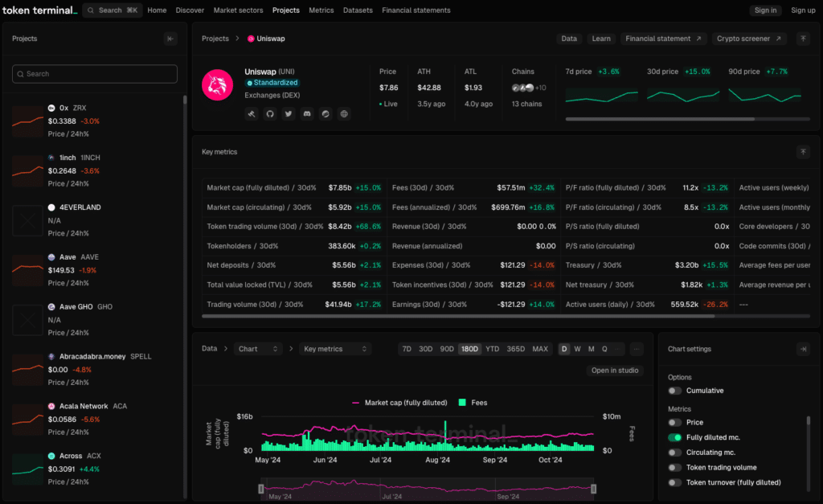Click the Acala Network token icon
Image resolution: width=823 pixels, height=504 pixels.
tap(51, 407)
